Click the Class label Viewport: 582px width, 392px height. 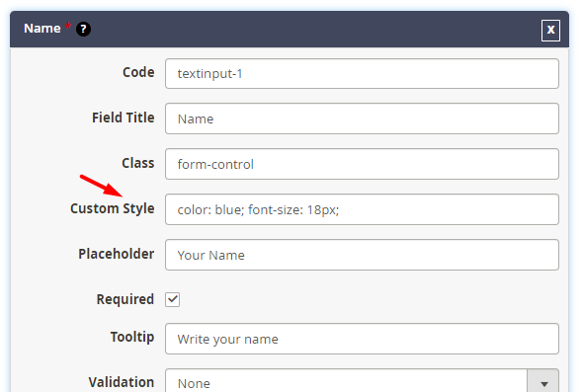click(138, 163)
